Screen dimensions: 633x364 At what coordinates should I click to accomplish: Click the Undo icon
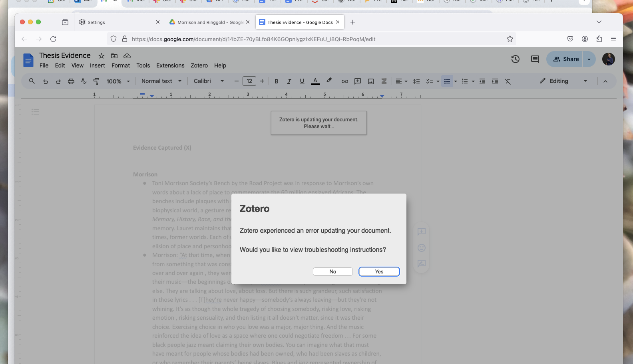tap(46, 81)
